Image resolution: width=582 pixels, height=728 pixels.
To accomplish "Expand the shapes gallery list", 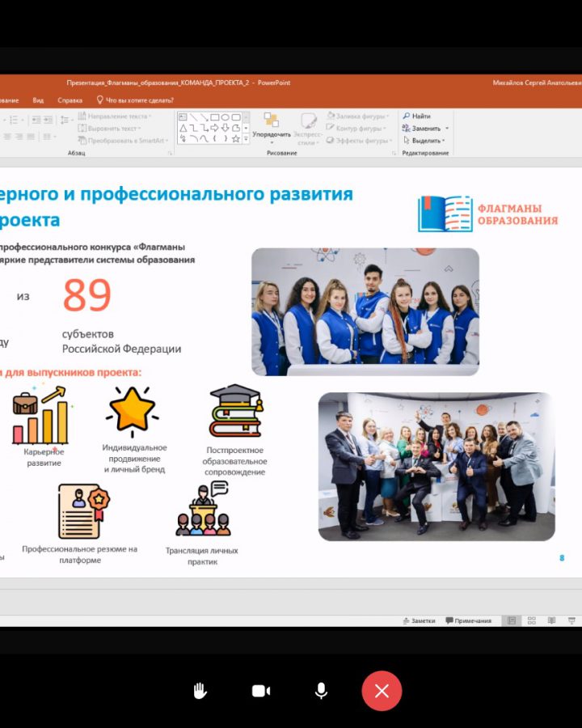I will [246, 138].
